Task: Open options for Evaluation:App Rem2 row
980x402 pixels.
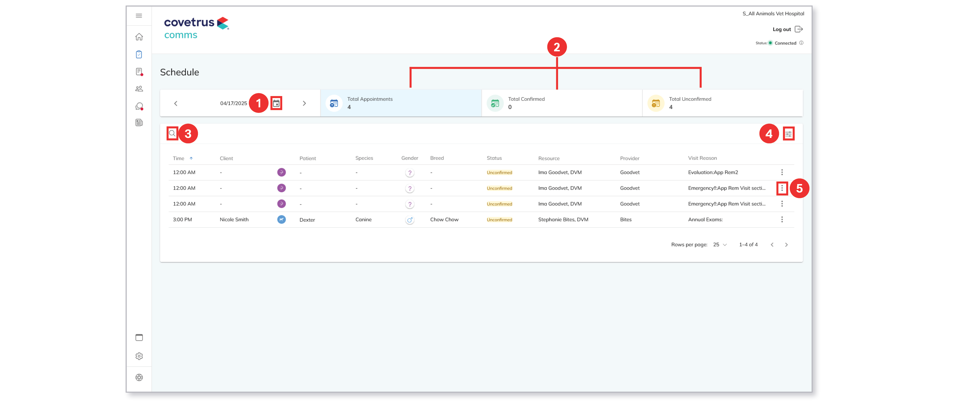Action: point(782,173)
